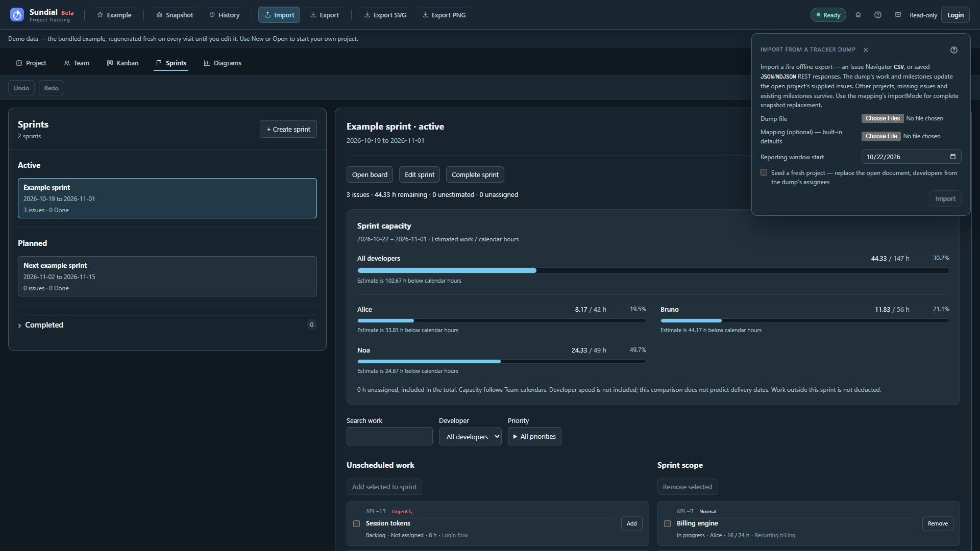Add Session tokens to the sprint
The width and height of the screenshot is (980, 551).
pos(631,523)
